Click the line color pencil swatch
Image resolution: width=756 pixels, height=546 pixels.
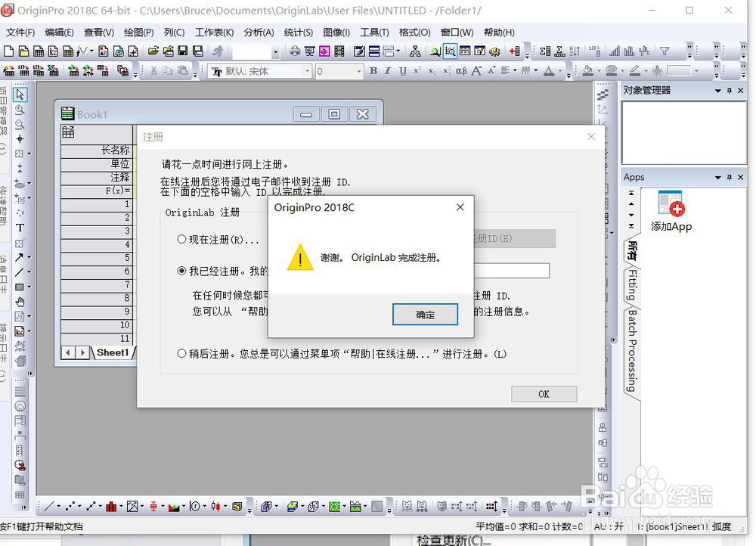(x=635, y=71)
